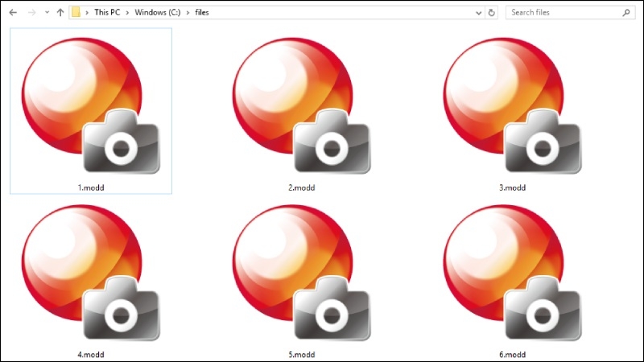The height and width of the screenshot is (362, 644).
Task: Refresh the files folder view
Action: tap(491, 13)
